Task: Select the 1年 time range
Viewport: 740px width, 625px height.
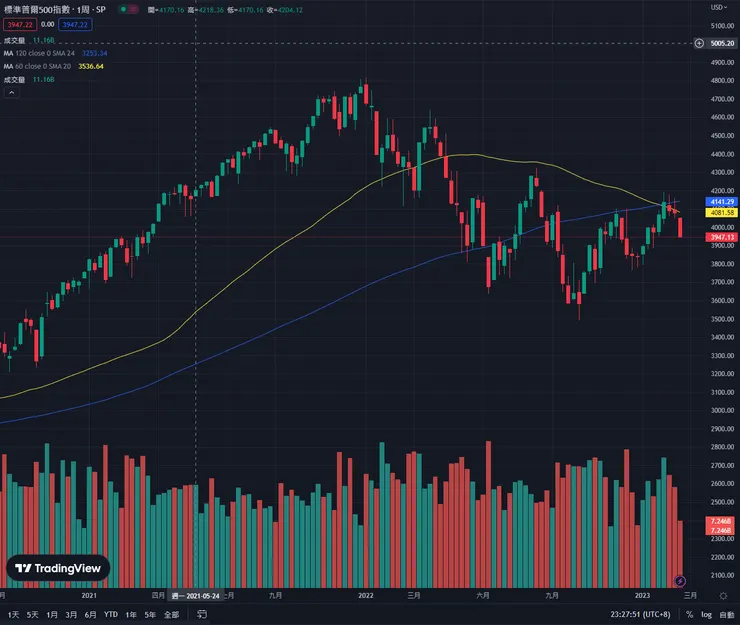Action: coord(131,614)
